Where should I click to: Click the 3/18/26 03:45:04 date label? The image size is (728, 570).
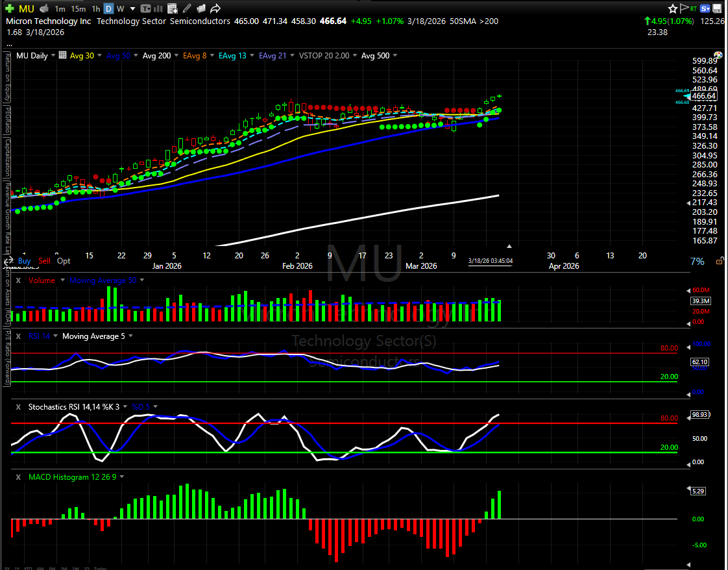(491, 261)
